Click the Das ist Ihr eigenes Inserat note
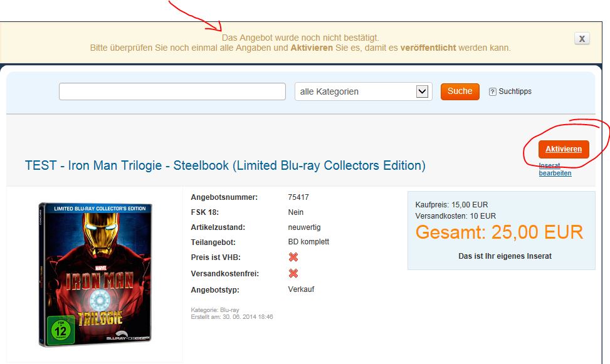The height and width of the screenshot is (364, 610). tap(505, 256)
